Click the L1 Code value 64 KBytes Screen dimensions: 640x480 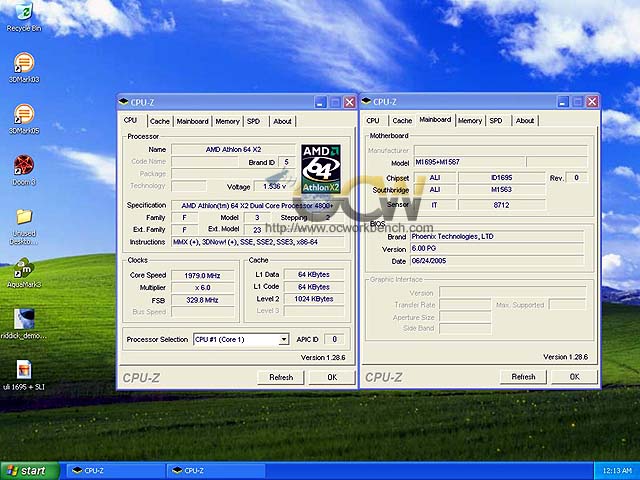click(x=314, y=287)
